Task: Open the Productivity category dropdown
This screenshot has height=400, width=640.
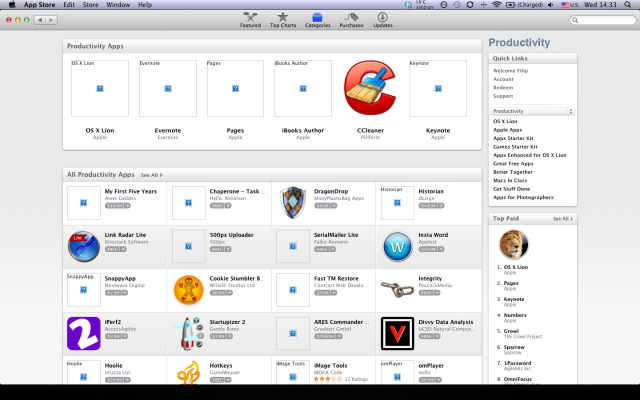Action: click(x=533, y=111)
